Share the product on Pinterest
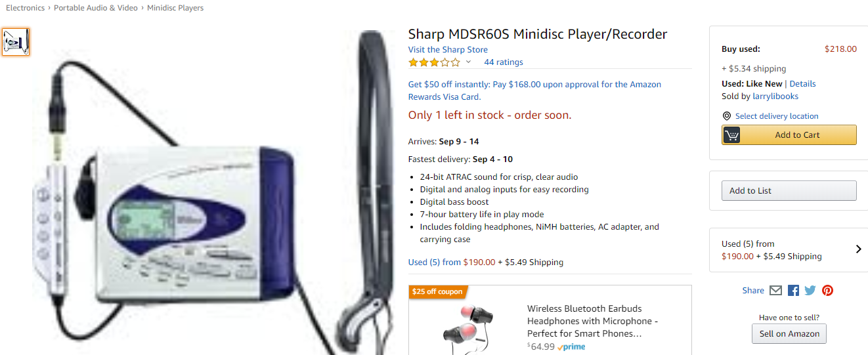This screenshot has width=868, height=355. pos(827,291)
